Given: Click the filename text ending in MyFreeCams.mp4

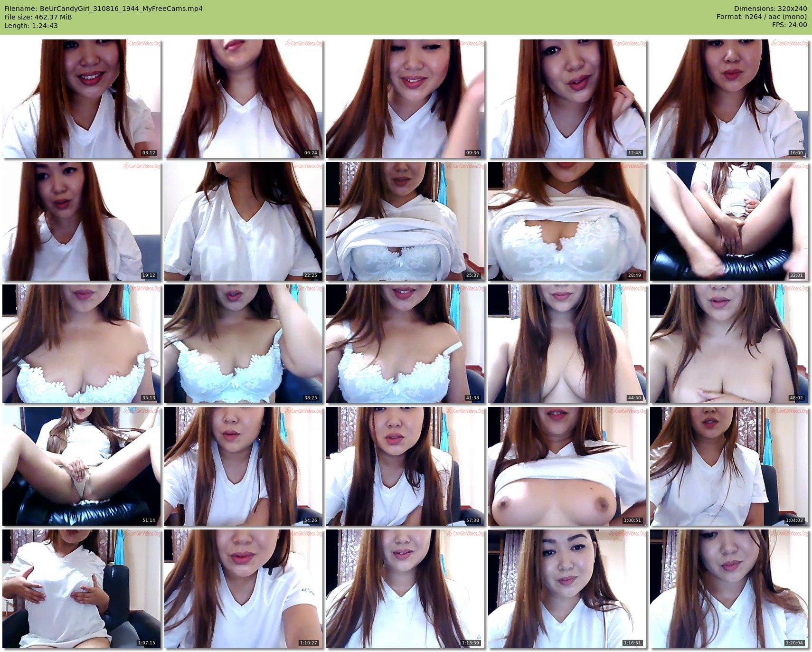Looking at the screenshot, I should (104, 9).
